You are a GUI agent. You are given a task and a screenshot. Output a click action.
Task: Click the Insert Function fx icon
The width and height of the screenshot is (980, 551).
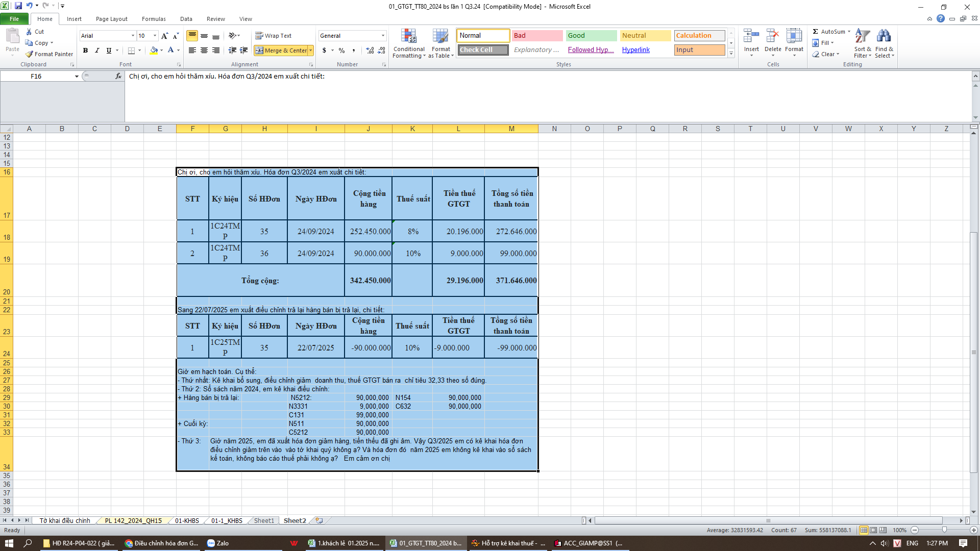coord(118,76)
